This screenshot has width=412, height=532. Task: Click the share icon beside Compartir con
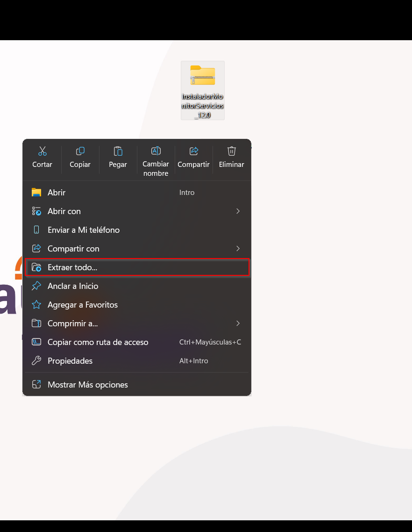36,248
